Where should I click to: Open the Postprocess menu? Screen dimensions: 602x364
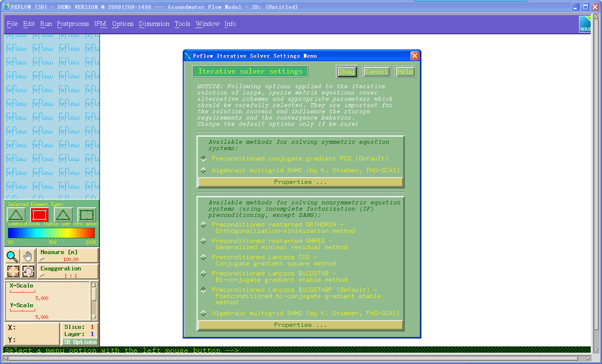73,24
